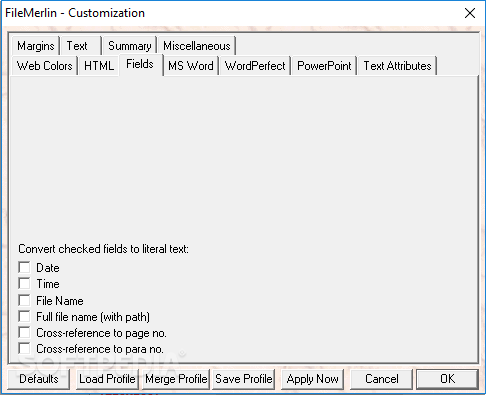Tick the File Name checkbox

(24, 300)
